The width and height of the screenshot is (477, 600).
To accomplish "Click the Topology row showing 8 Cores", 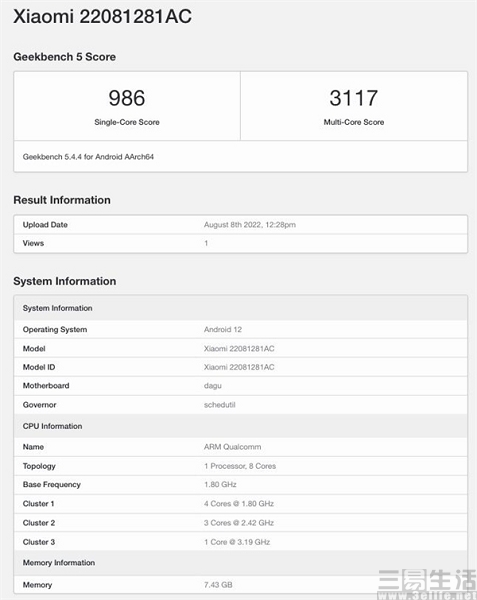I will pos(241,466).
